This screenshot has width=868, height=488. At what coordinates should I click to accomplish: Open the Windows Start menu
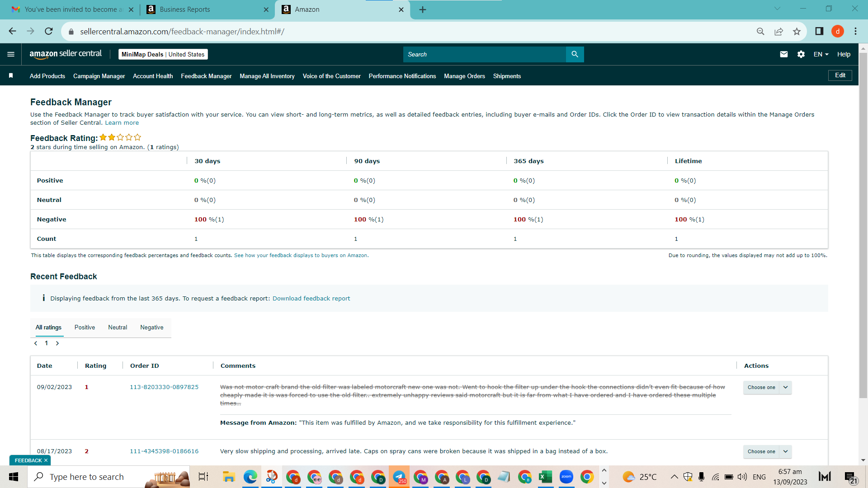click(x=14, y=477)
